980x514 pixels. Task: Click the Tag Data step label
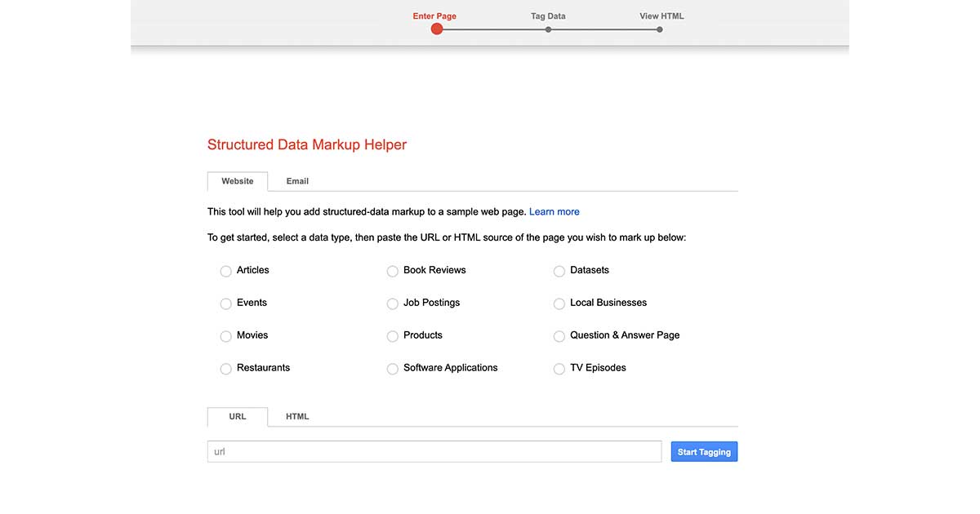[548, 16]
